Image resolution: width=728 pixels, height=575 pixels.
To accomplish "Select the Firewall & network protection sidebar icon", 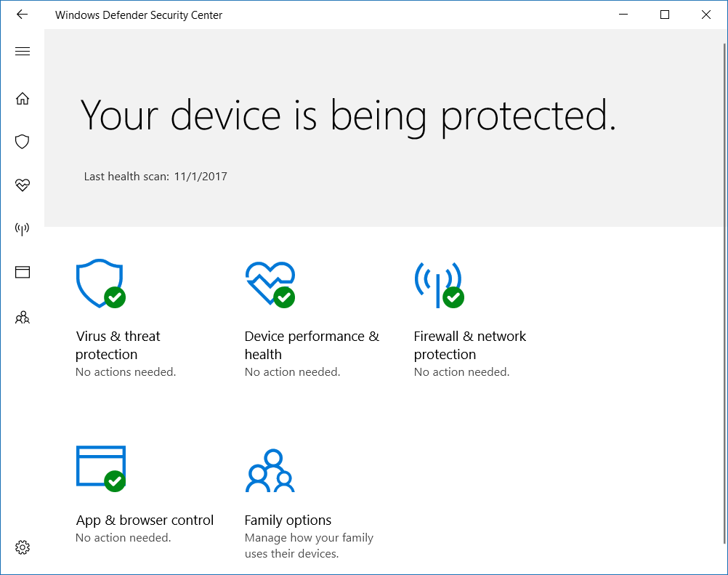I will tap(23, 228).
